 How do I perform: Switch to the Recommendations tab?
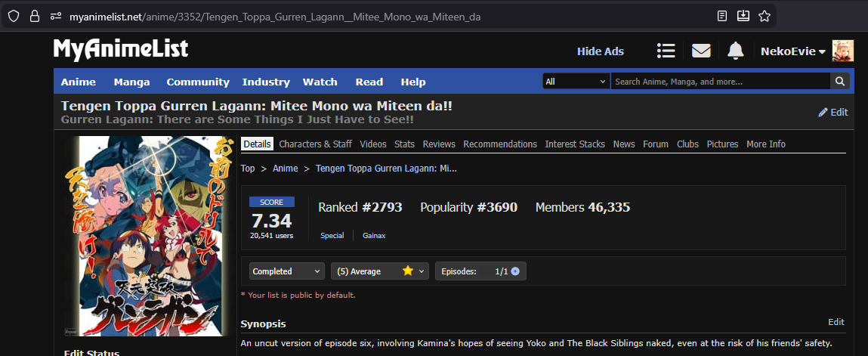[x=500, y=144]
